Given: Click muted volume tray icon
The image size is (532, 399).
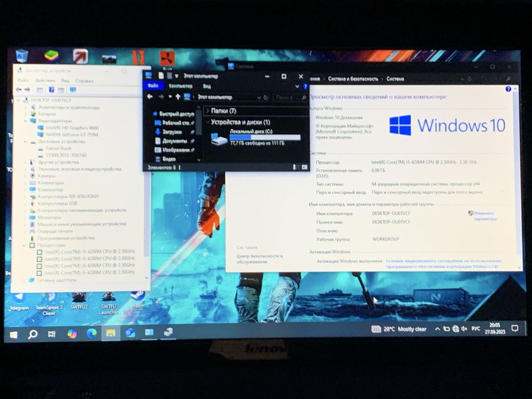Looking at the screenshot, I should point(465,329).
